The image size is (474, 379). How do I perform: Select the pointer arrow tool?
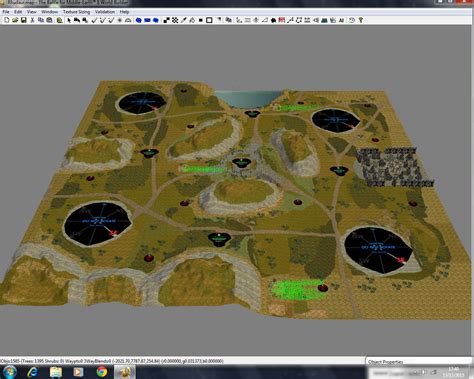tap(69, 20)
